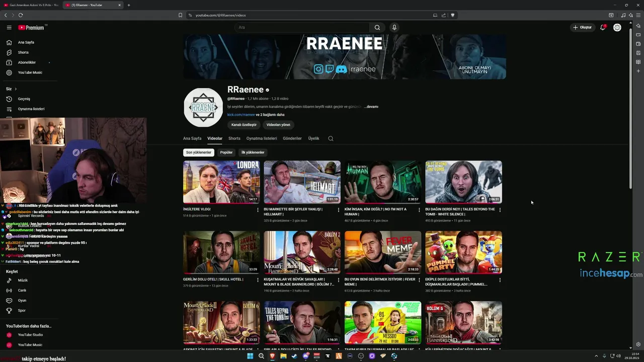The height and width of the screenshot is (362, 644).
Task: Open File Explorer from the taskbar
Action: click(x=283, y=356)
